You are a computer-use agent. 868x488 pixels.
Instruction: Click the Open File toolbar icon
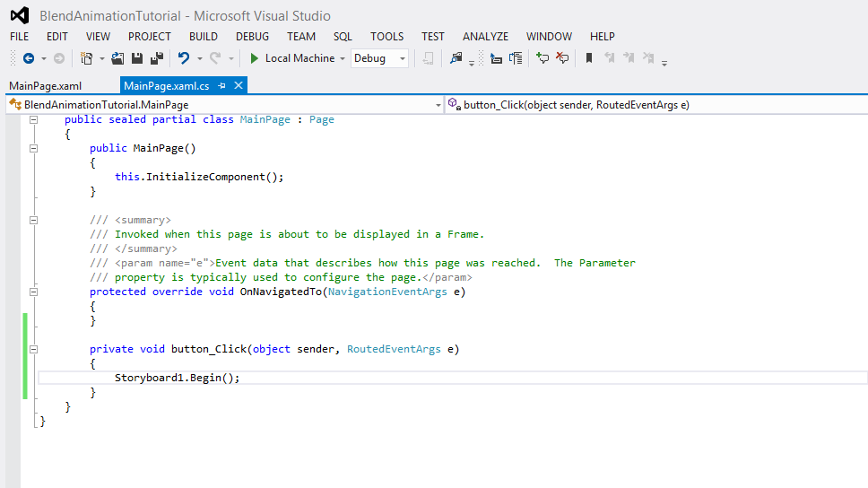pyautogui.click(x=117, y=58)
